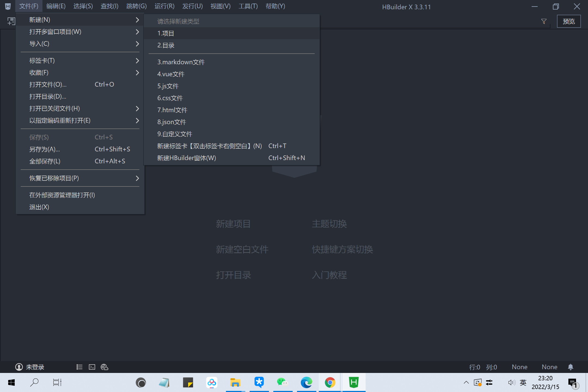
Task: Click the HBuilder X logo icon in title bar
Action: click(8, 6)
